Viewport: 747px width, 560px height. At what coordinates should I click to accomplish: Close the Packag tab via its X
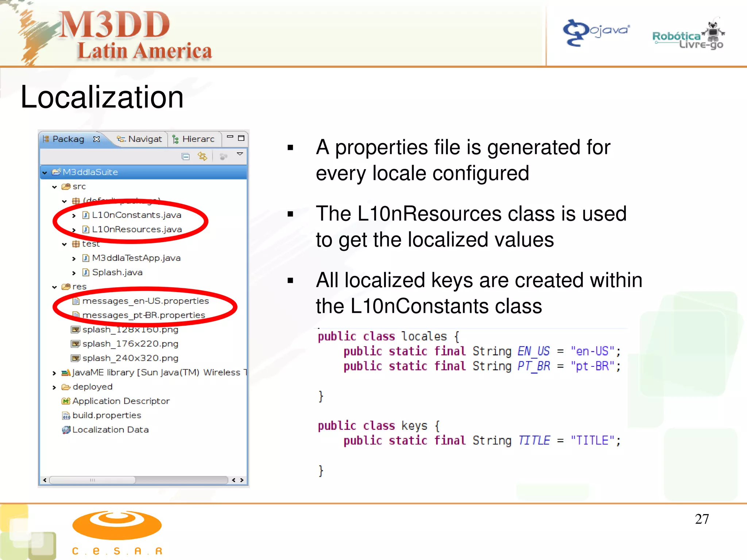click(x=96, y=139)
